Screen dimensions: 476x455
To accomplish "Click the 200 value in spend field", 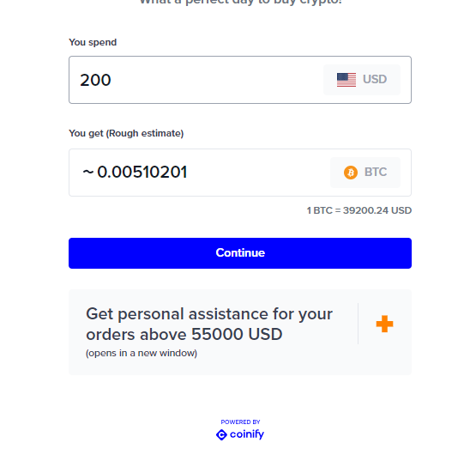I will [95, 80].
